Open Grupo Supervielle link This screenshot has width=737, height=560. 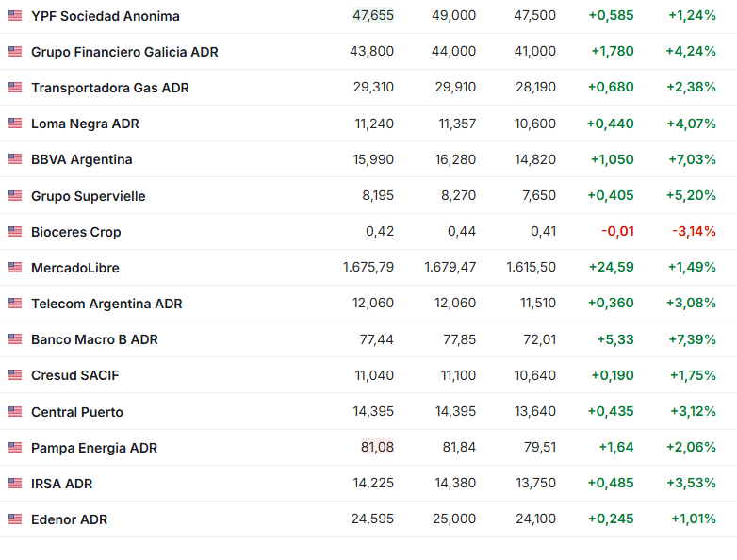pos(89,196)
